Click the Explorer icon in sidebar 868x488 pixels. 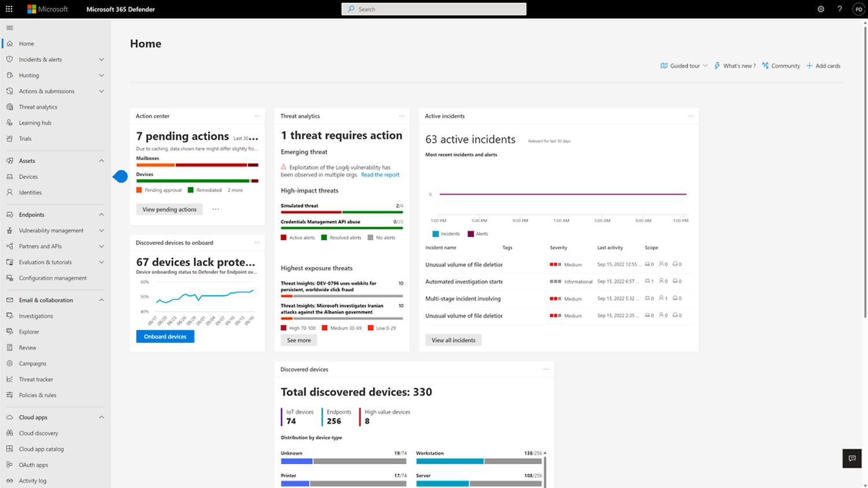9,332
